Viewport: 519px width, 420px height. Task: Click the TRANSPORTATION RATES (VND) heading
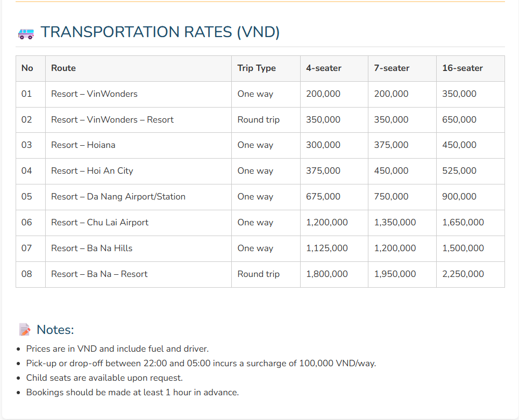point(160,32)
